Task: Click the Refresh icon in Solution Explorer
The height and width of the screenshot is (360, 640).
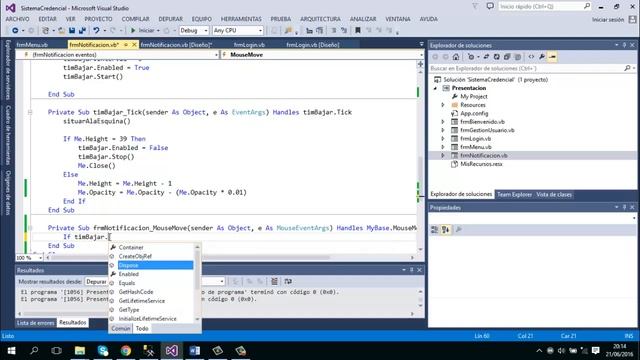Action: point(496,57)
